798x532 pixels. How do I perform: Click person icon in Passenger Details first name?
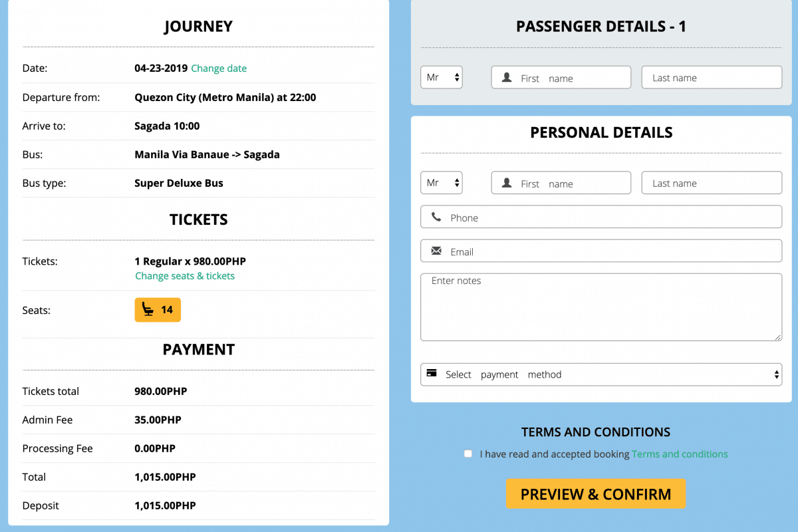(x=507, y=78)
